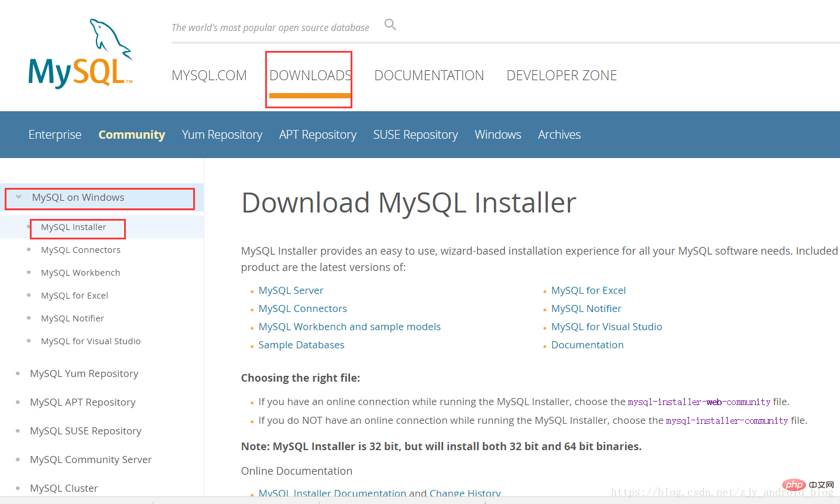This screenshot has width=840, height=504.
Task: Open MySQL Connectors in sidebar
Action: 81,250
